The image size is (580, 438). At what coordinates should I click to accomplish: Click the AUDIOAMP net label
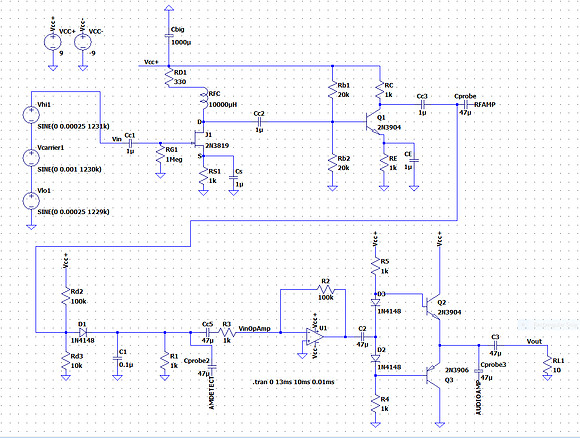click(x=478, y=398)
